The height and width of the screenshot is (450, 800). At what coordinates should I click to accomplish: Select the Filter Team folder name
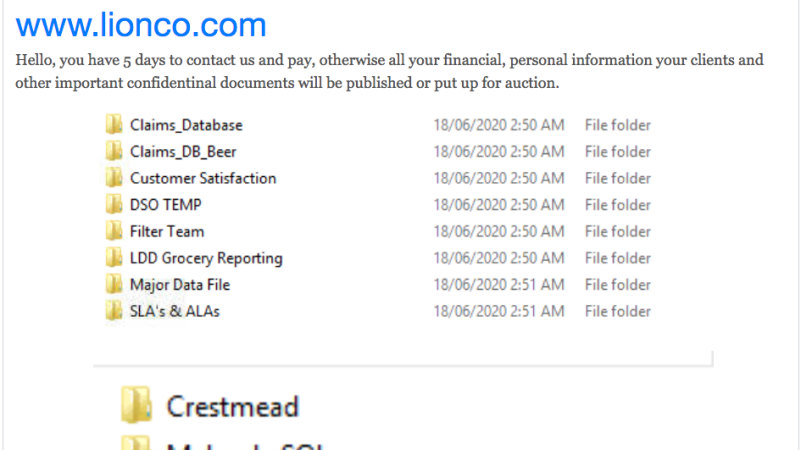[x=167, y=232]
